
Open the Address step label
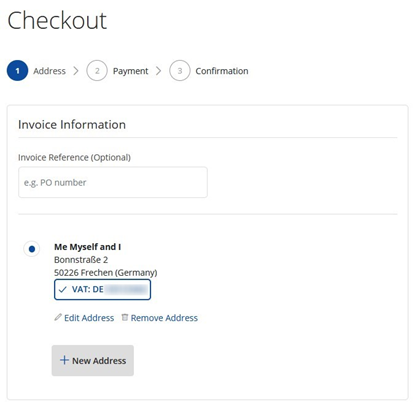point(49,71)
